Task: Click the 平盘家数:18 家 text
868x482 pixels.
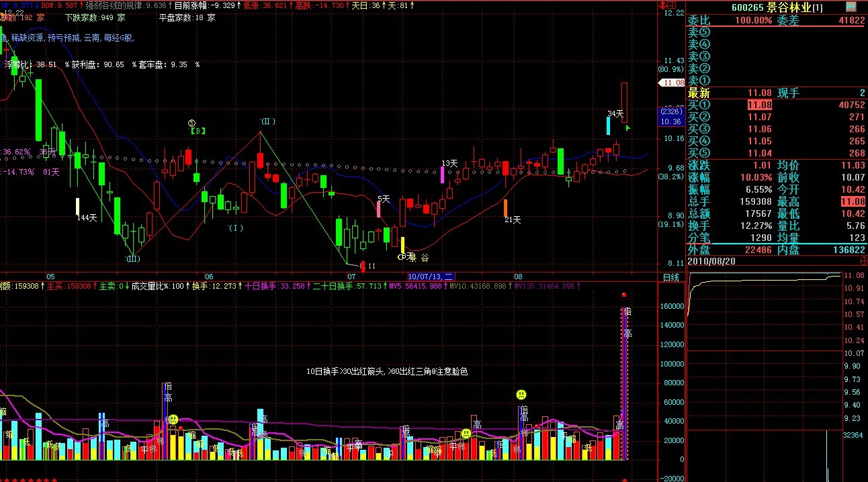Action: [187, 17]
